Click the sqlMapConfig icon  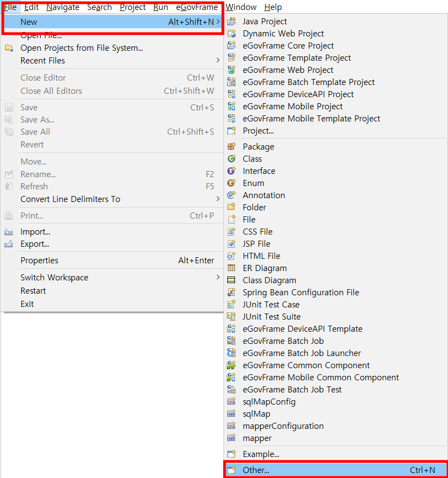pos(232,402)
